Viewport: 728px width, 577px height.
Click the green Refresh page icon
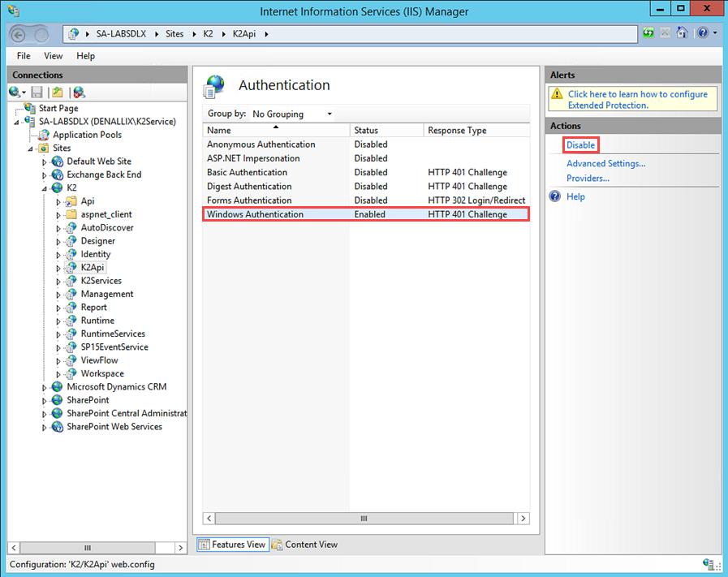pyautogui.click(x=648, y=33)
